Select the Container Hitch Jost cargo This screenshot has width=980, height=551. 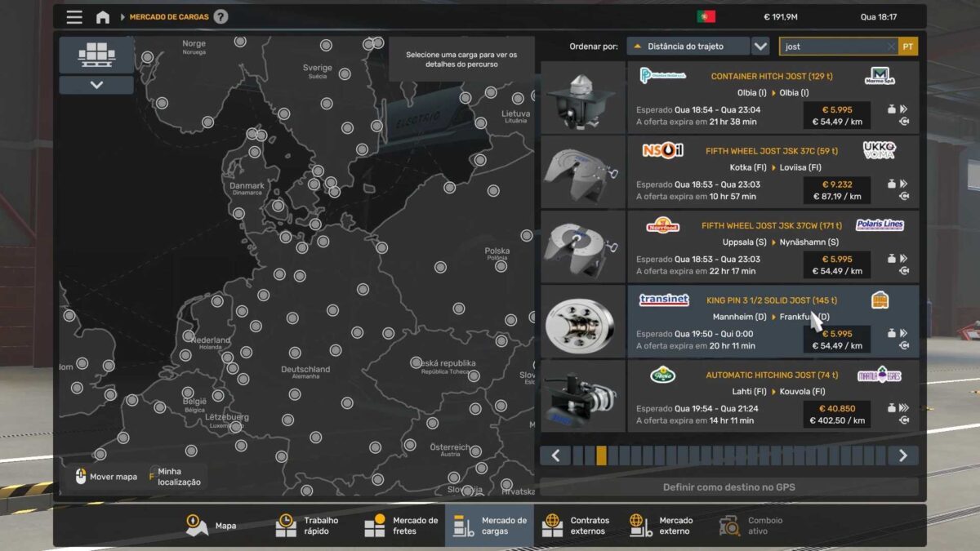(772, 97)
